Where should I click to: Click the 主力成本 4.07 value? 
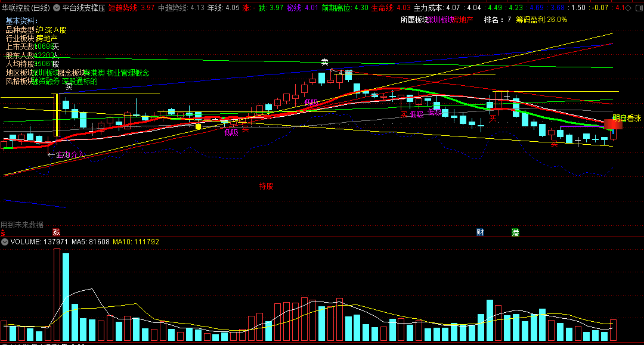[436, 8]
